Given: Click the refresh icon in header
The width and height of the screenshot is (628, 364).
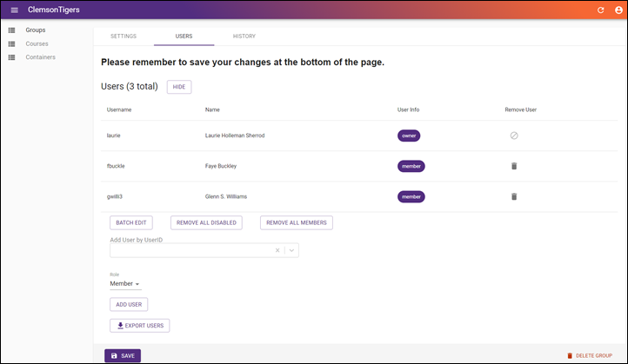Looking at the screenshot, I should (600, 10).
